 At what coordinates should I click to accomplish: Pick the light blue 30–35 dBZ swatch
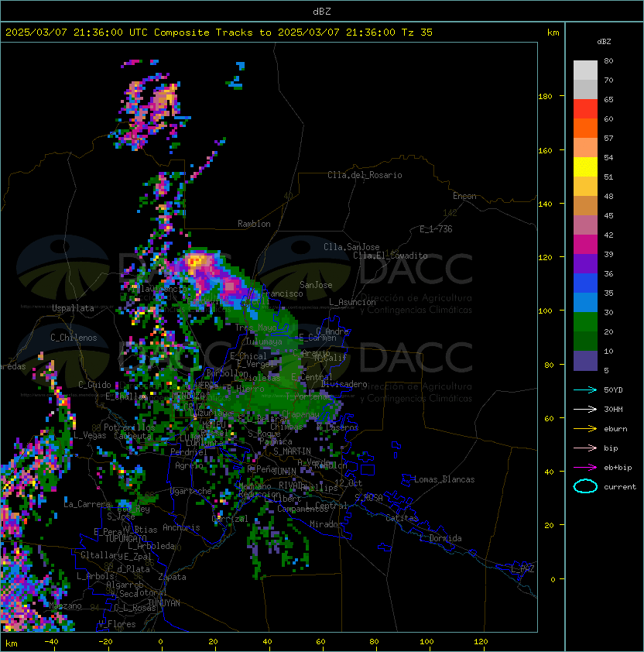(x=585, y=302)
